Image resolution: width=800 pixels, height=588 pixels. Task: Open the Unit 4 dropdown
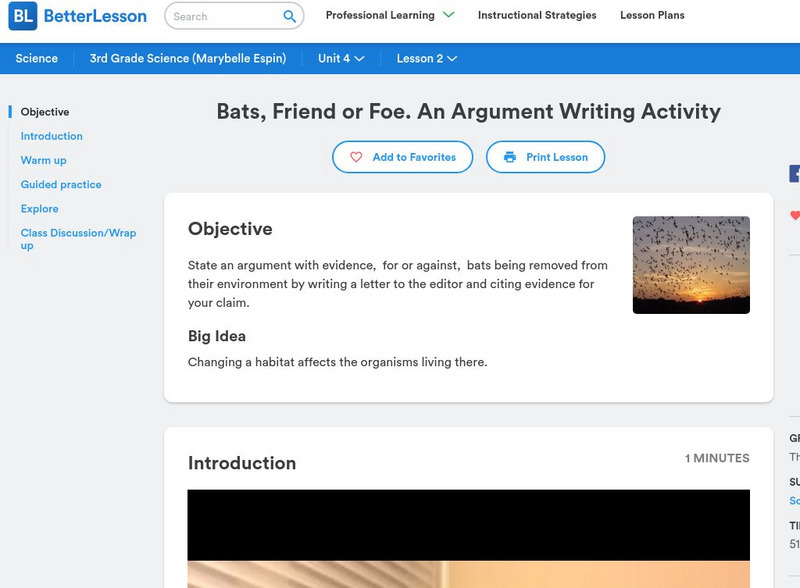[x=341, y=59]
